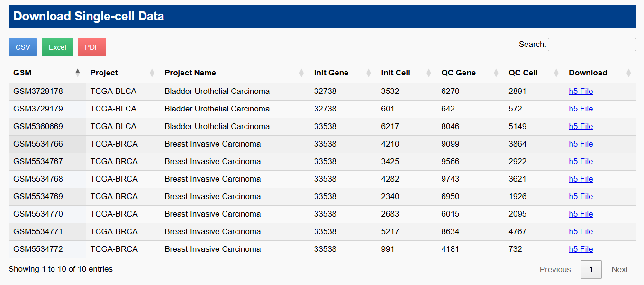The image size is (644, 285).
Task: Sort by Project Name using arrow icon
Action: click(x=301, y=73)
